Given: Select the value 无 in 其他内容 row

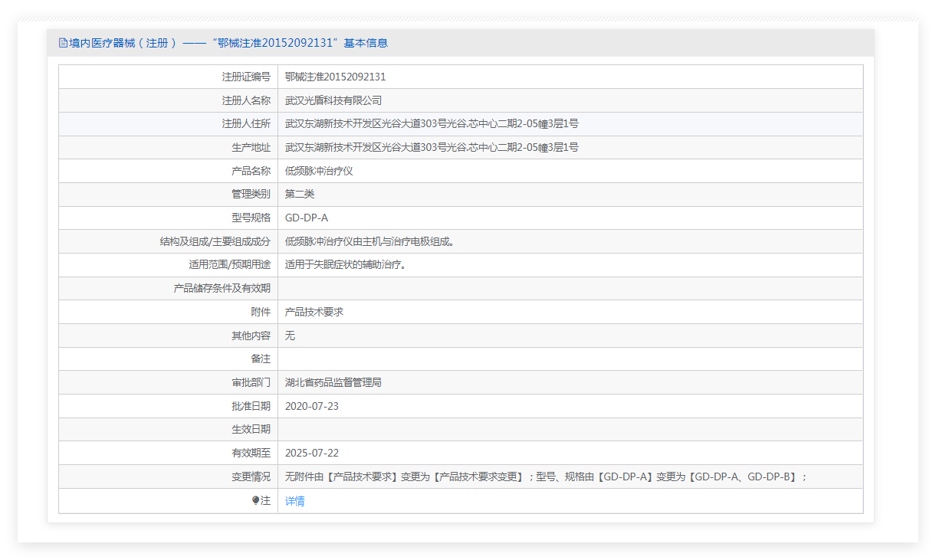Looking at the screenshot, I should pos(290,336).
